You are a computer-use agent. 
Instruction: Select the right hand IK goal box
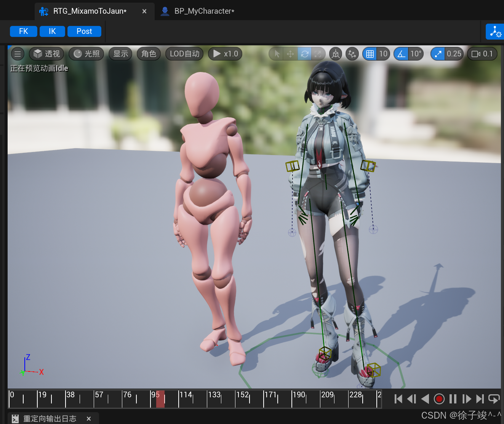[x=368, y=166]
